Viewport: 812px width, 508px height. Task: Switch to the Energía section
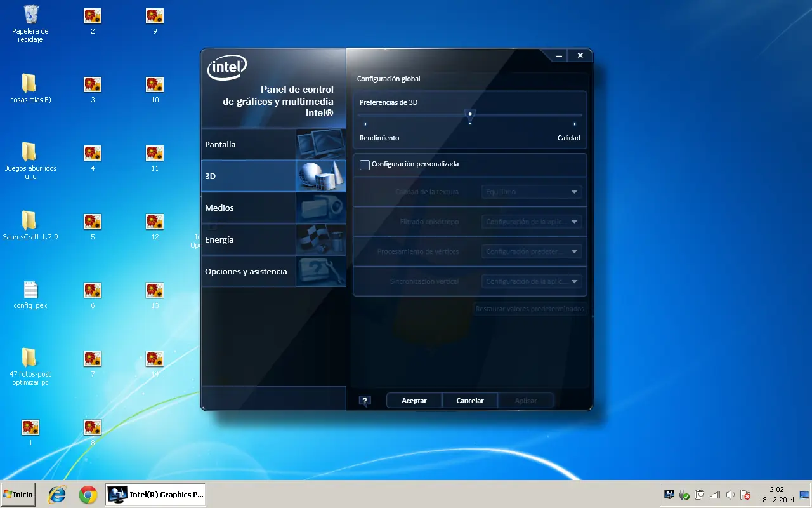[x=273, y=239]
